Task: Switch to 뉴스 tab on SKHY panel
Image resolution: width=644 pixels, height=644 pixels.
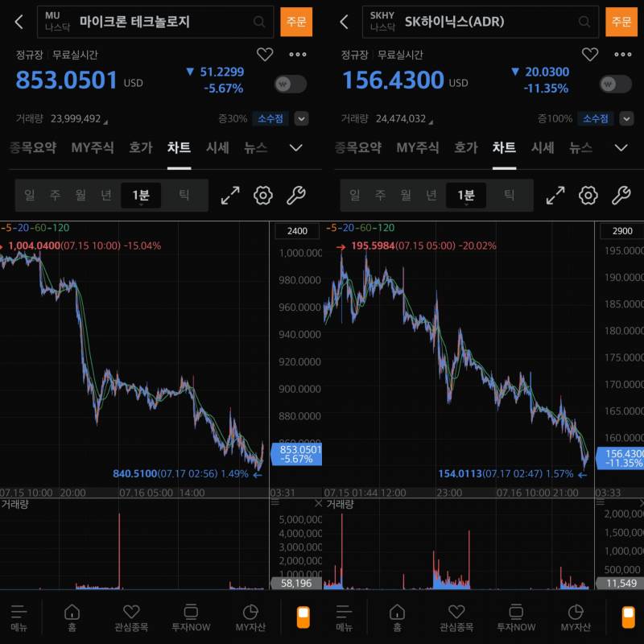Action: click(x=580, y=147)
